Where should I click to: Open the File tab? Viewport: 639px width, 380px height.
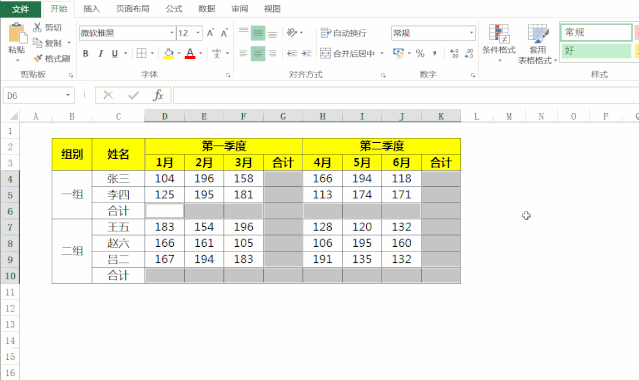[x=20, y=9]
